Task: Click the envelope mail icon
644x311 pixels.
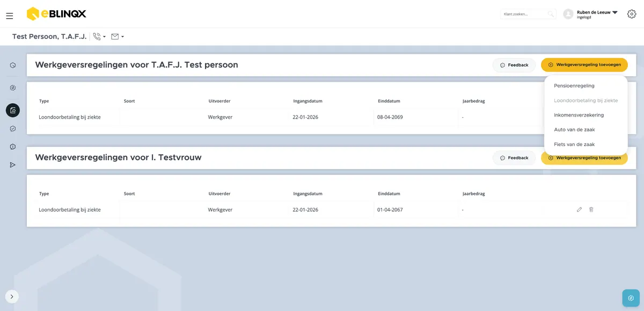Action: (x=115, y=37)
